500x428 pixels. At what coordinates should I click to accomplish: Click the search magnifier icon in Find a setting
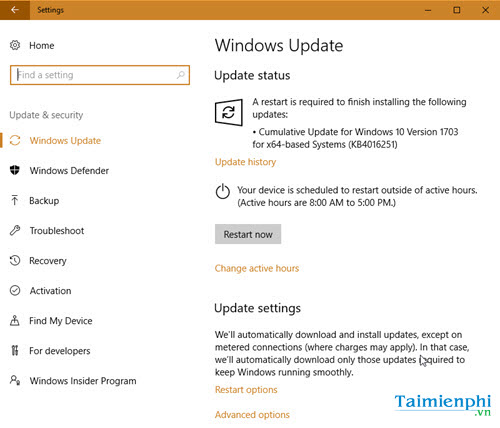click(x=181, y=75)
